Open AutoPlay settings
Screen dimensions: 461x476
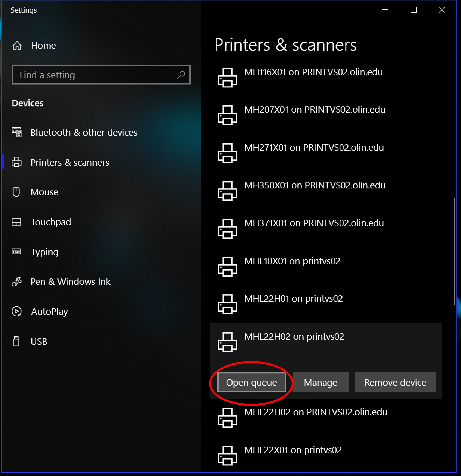pos(50,312)
